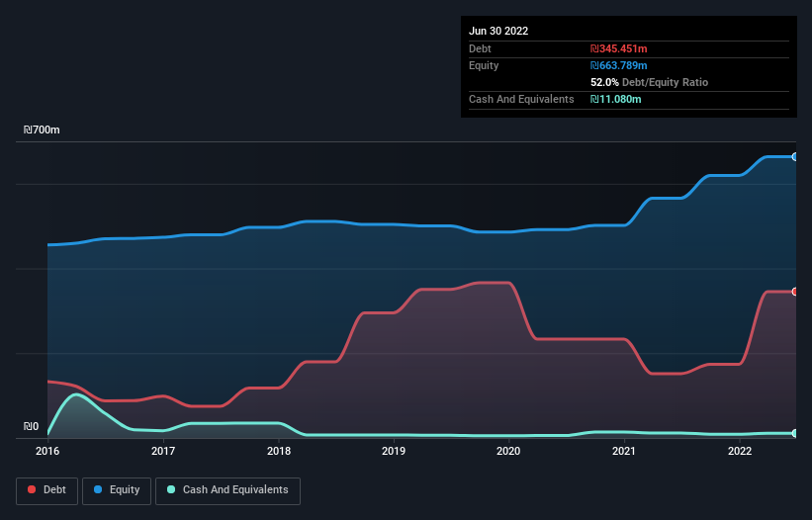This screenshot has height=520, width=812.
Task: Click the ₪345.451m debt value
Action: [619, 48]
